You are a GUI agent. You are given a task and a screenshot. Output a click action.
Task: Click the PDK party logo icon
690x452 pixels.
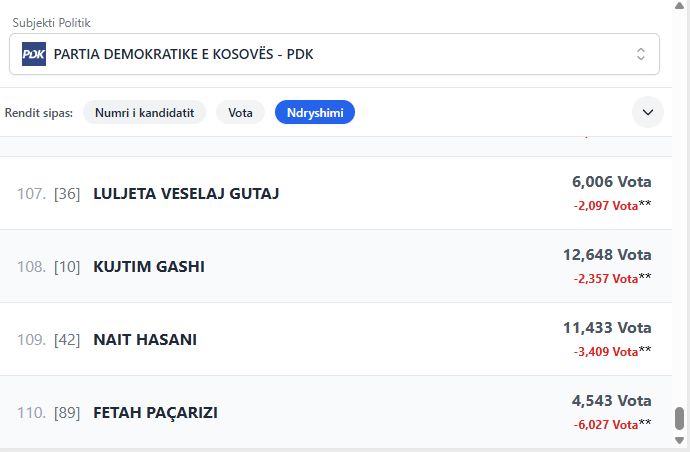tap(34, 54)
